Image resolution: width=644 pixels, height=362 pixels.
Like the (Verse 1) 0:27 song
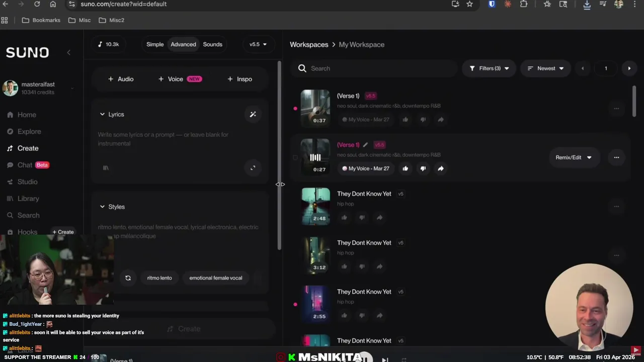405,168
